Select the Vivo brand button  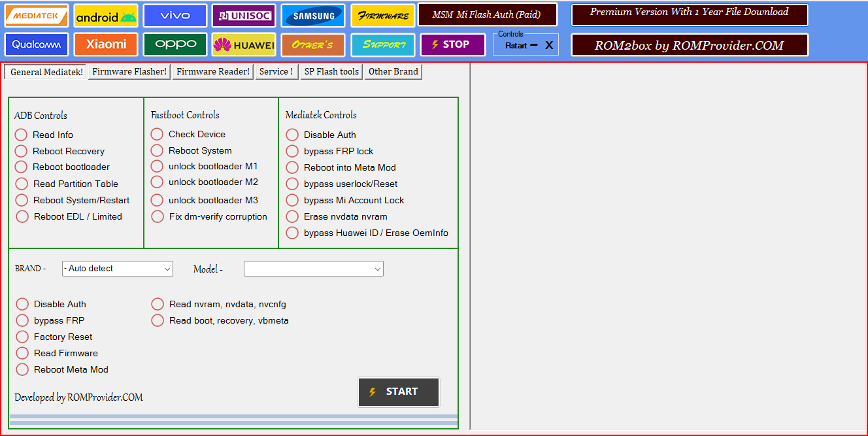pos(175,16)
